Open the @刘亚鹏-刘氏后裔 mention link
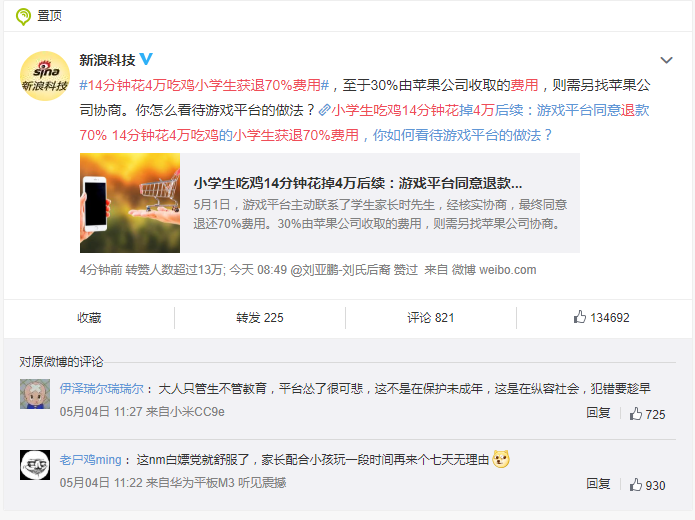 [x=340, y=270]
